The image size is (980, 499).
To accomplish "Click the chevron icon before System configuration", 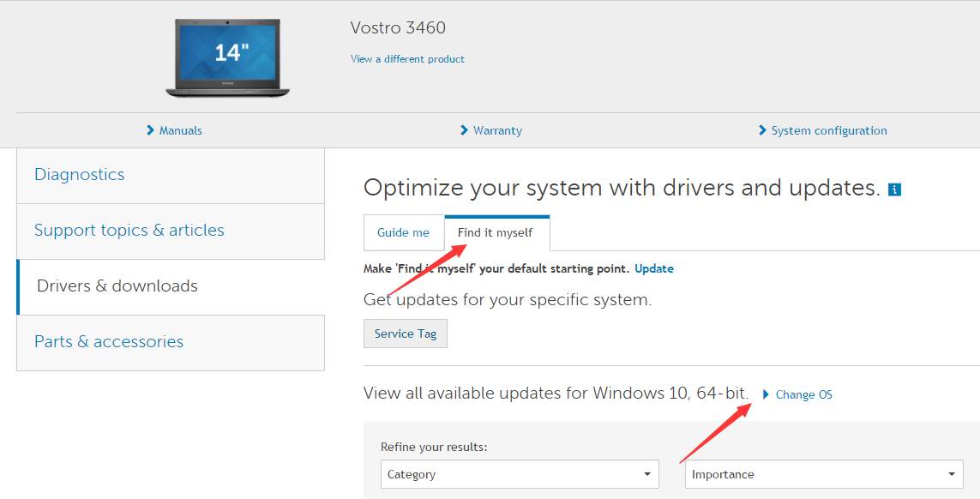I will point(763,130).
